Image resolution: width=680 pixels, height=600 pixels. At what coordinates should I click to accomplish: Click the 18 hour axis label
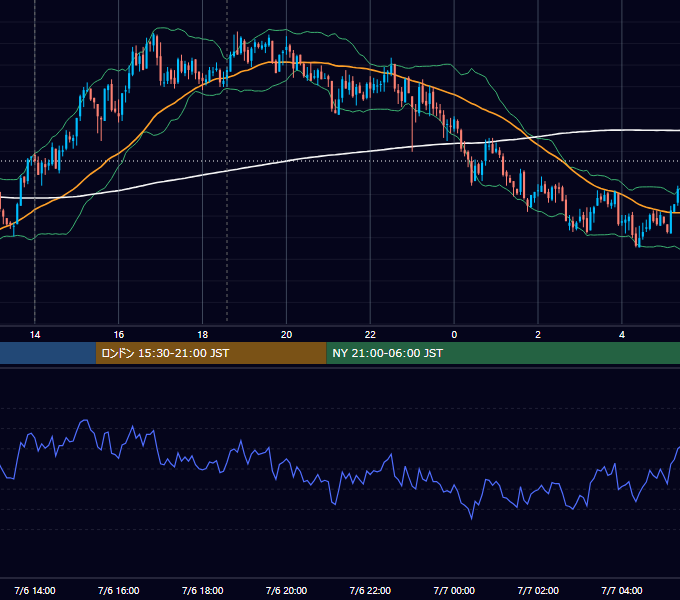coord(203,335)
